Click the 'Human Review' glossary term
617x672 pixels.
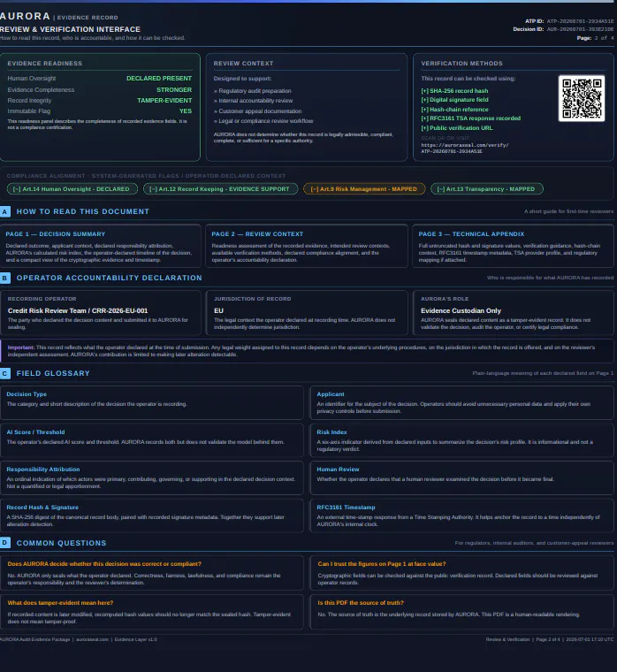pyautogui.click(x=338, y=470)
